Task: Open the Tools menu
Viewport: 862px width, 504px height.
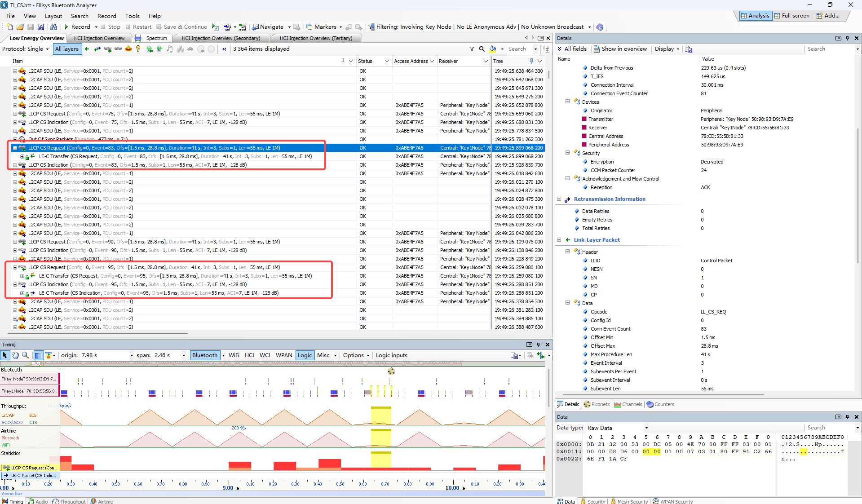Action: click(x=132, y=16)
